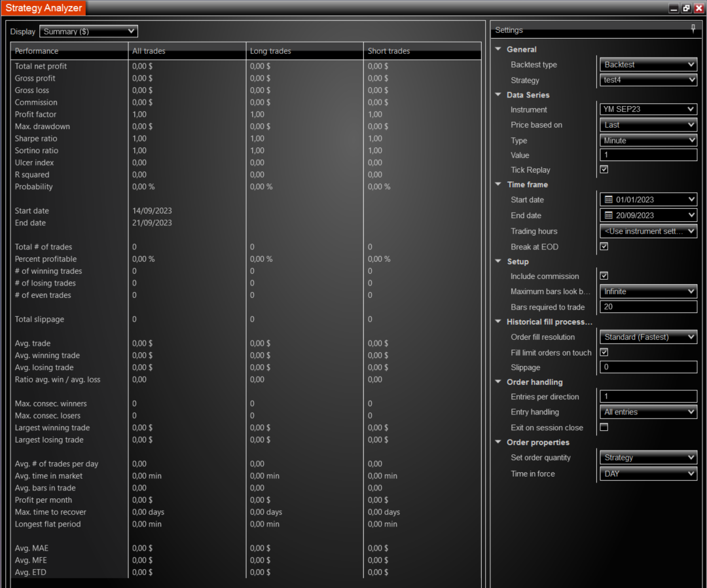Click the Performance column header
The image size is (707, 588).
point(69,51)
